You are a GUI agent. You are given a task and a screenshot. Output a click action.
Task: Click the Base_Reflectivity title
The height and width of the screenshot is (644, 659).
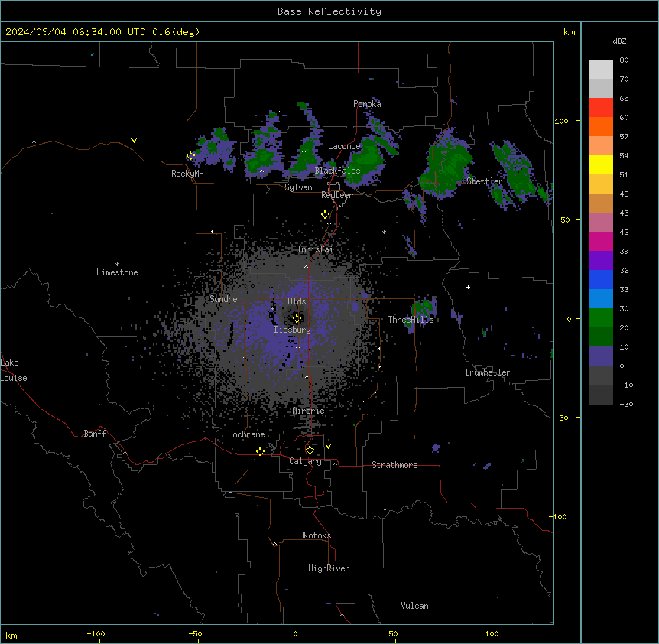click(329, 11)
